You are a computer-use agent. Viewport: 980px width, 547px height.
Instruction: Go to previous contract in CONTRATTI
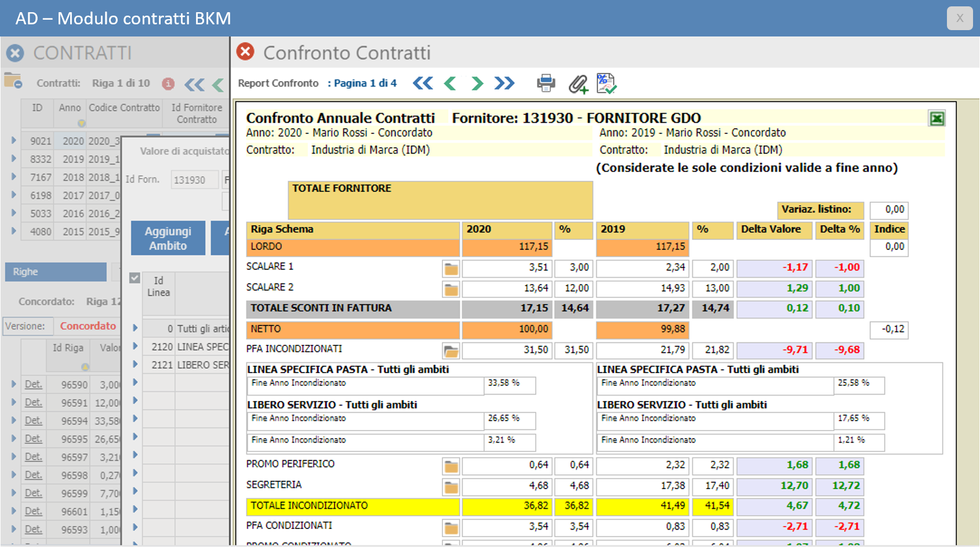[x=218, y=85]
